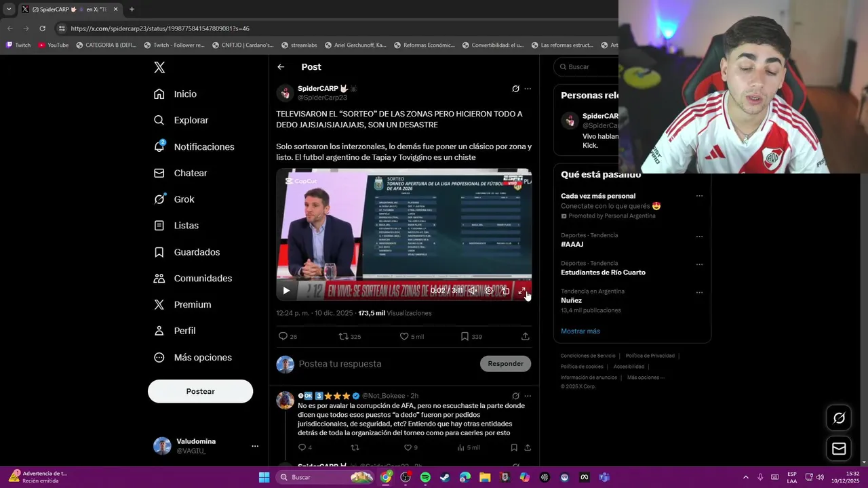
Task: Open Chatear in the sidebar
Action: click(x=180, y=173)
